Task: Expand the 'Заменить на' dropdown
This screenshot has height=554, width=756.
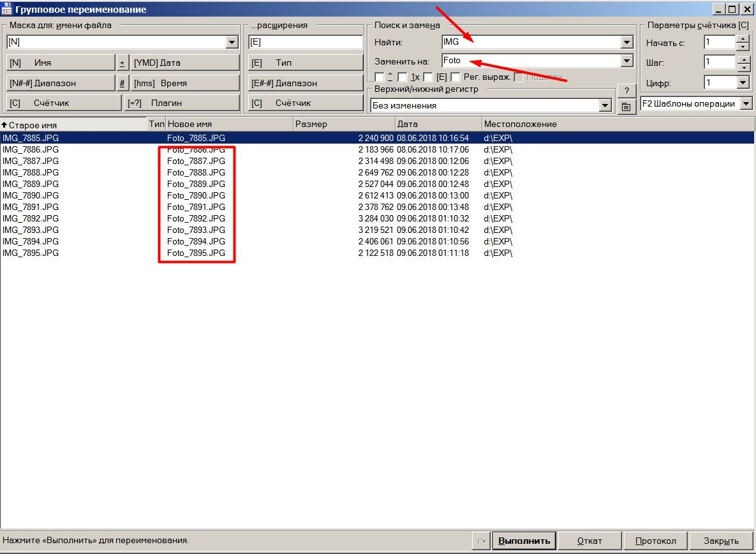Action: [x=626, y=60]
